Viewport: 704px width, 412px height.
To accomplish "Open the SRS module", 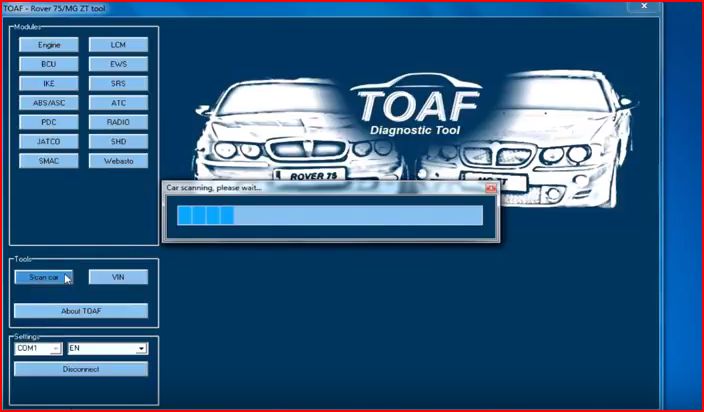I will pos(118,83).
